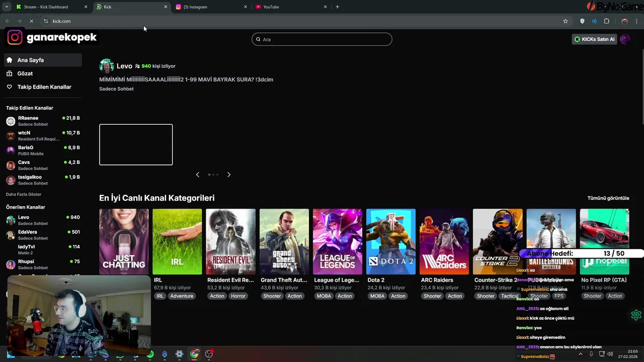Open ladyTvi Metin 2 recommended channel

coord(43,250)
